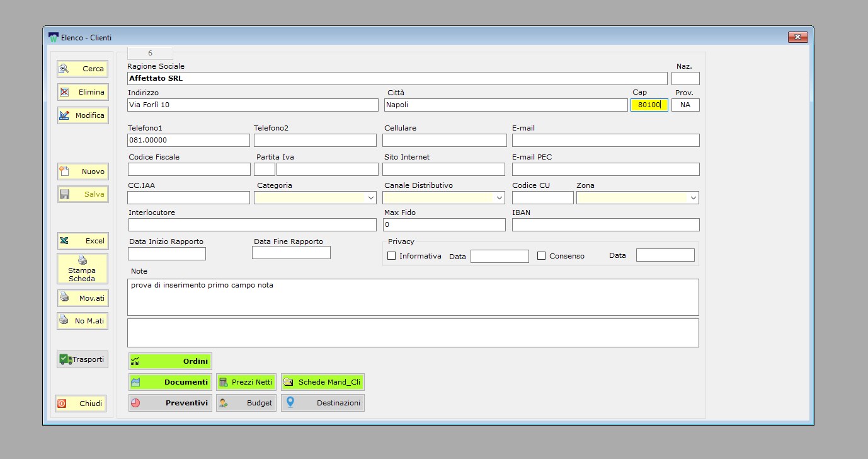Screen dimensions: 868x459
Task: Click the Modifica pencil icon
Action: 64,115
